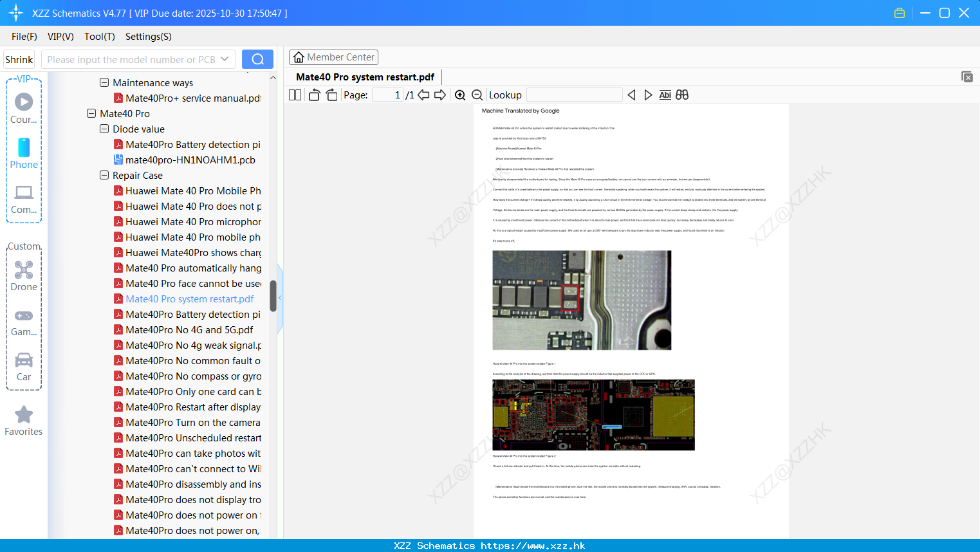Open the Game console category

(x=24, y=322)
